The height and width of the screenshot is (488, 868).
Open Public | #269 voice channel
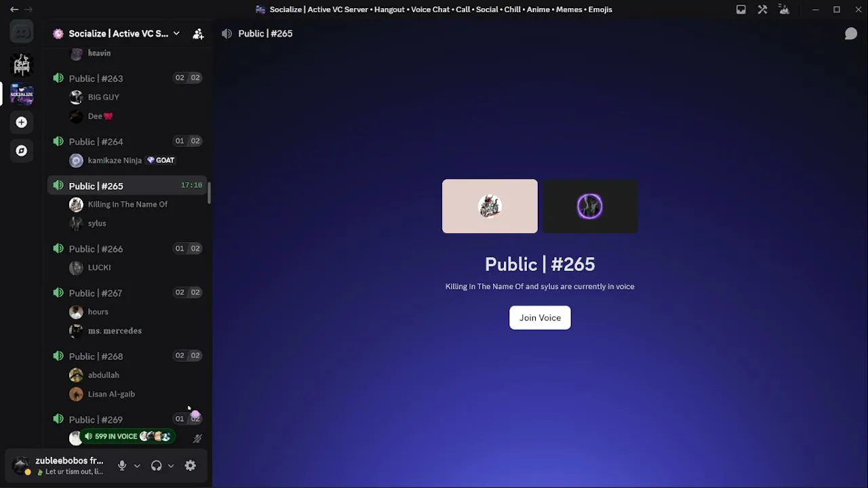(127, 419)
